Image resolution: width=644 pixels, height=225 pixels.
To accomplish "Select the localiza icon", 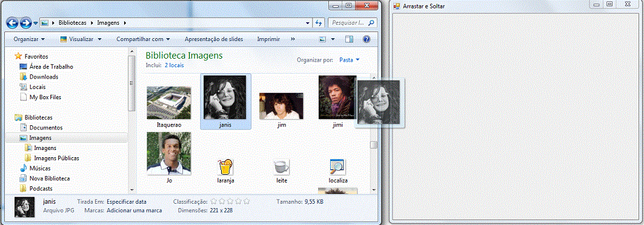I will point(337,167).
